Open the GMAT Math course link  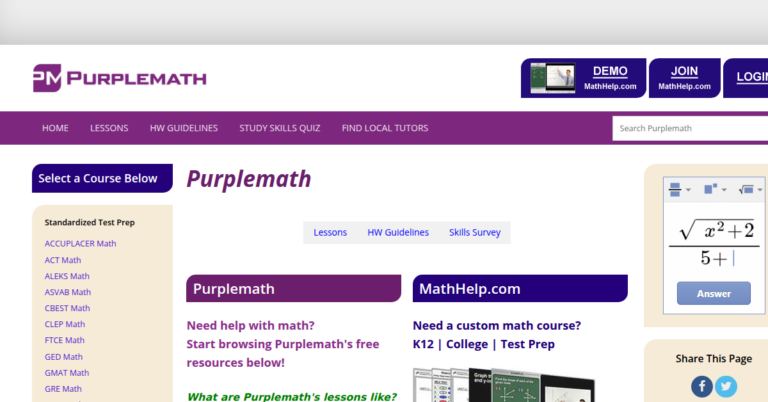[x=67, y=373]
